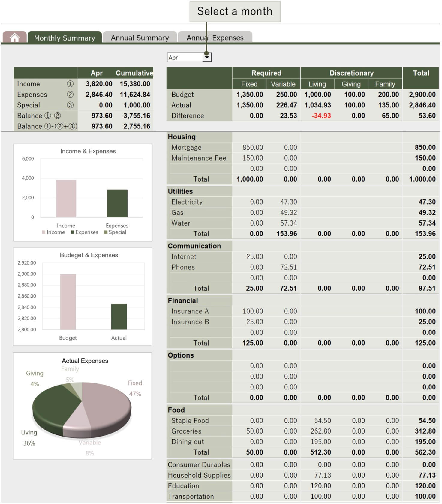
Task: Click the Expenses legend swatch
Action: click(73, 232)
